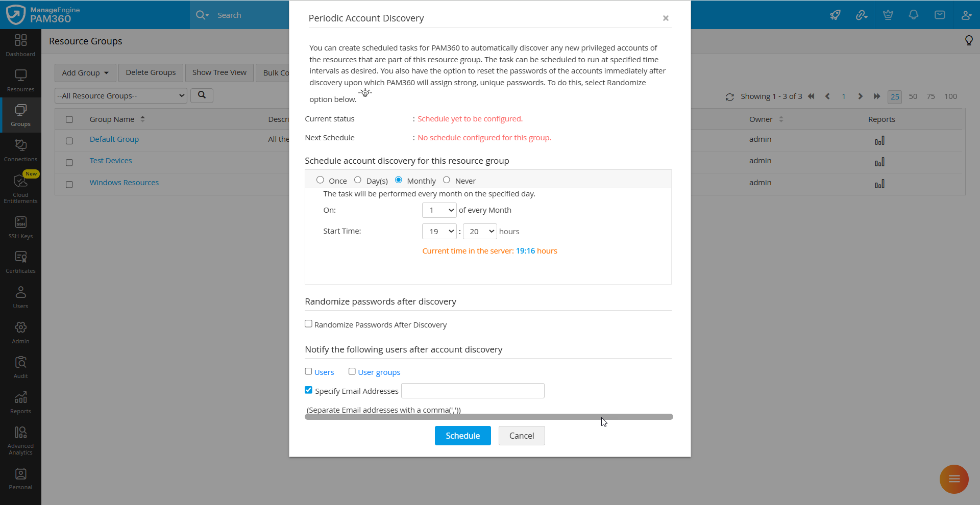980x505 pixels.
Task: Open the All Resource Groups dropdown
Action: tap(120, 95)
